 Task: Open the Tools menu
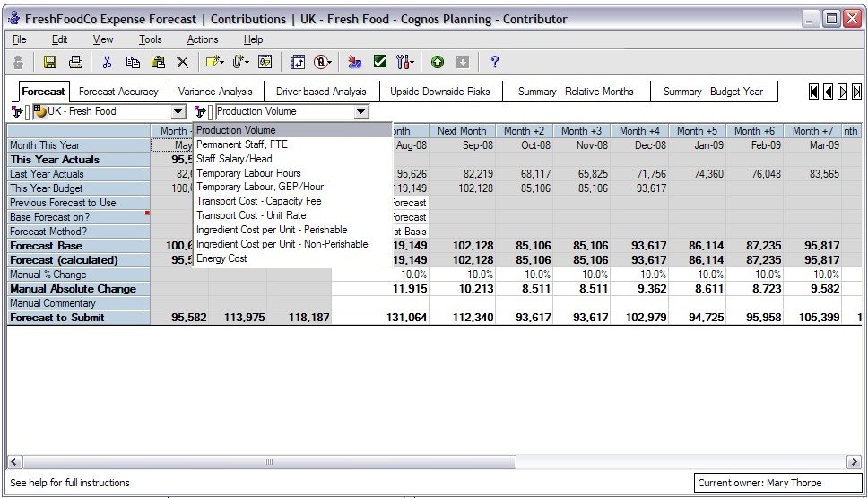[x=150, y=39]
